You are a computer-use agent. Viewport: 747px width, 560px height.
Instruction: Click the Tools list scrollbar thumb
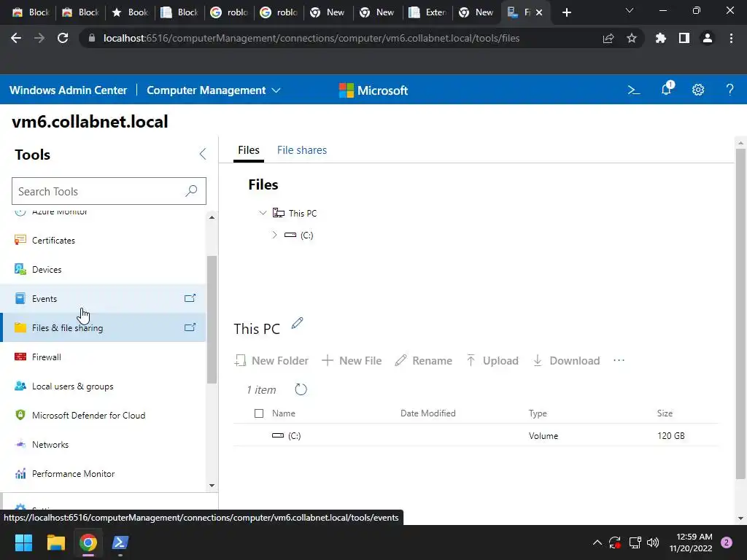click(212, 319)
